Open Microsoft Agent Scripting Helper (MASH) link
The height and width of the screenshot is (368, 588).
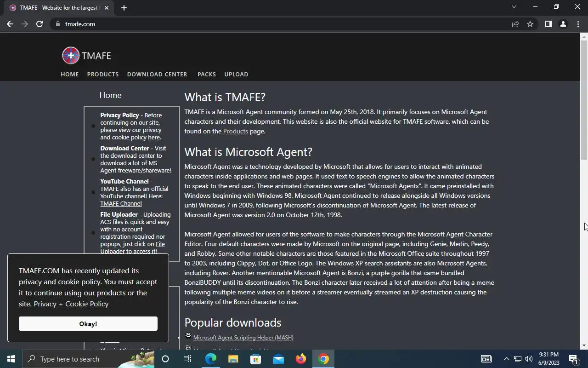243,337
